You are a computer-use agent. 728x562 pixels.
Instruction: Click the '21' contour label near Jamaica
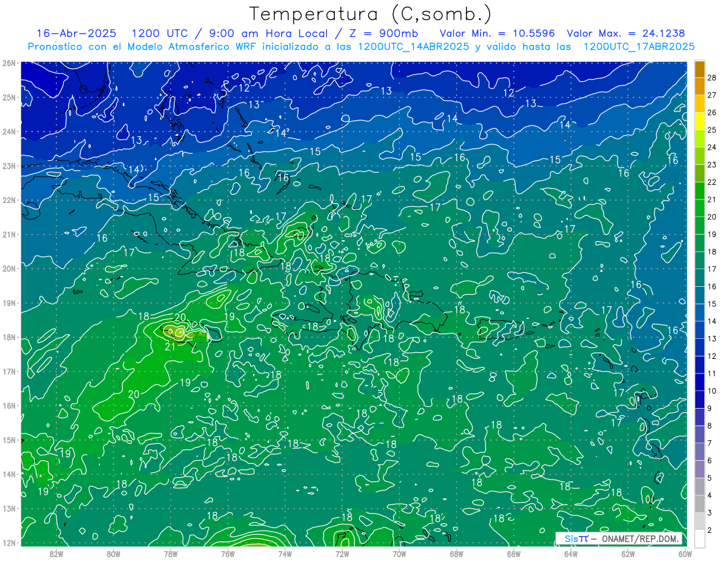tap(170, 347)
